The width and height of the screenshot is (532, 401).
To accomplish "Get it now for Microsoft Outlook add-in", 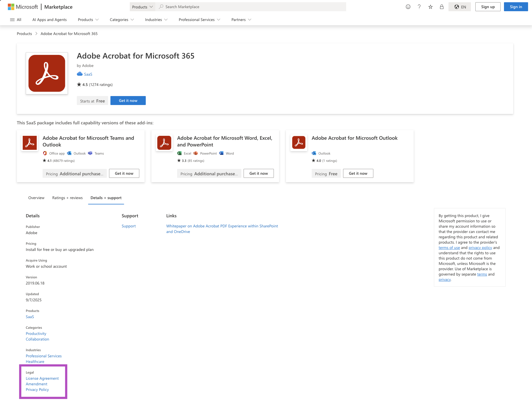I will (x=358, y=173).
